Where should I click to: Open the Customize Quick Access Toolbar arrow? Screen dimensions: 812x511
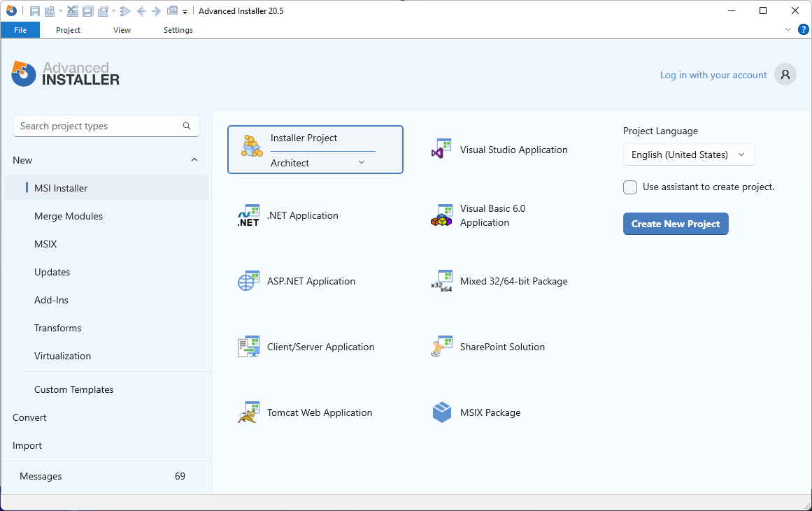(185, 11)
